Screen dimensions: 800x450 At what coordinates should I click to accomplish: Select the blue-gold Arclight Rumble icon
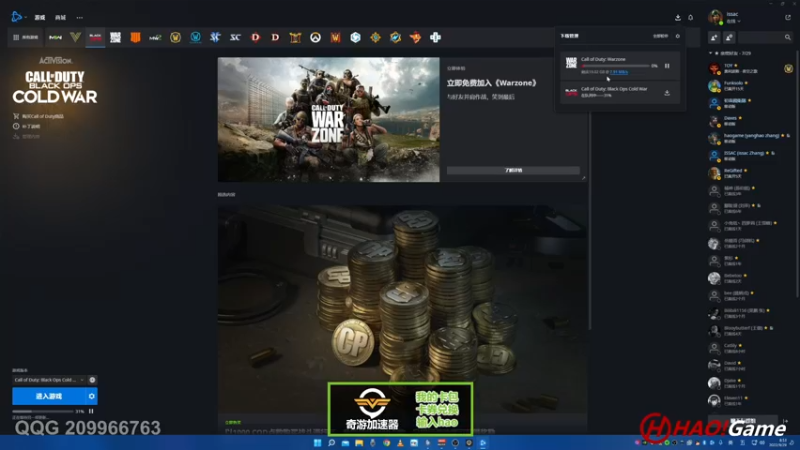tap(395, 37)
